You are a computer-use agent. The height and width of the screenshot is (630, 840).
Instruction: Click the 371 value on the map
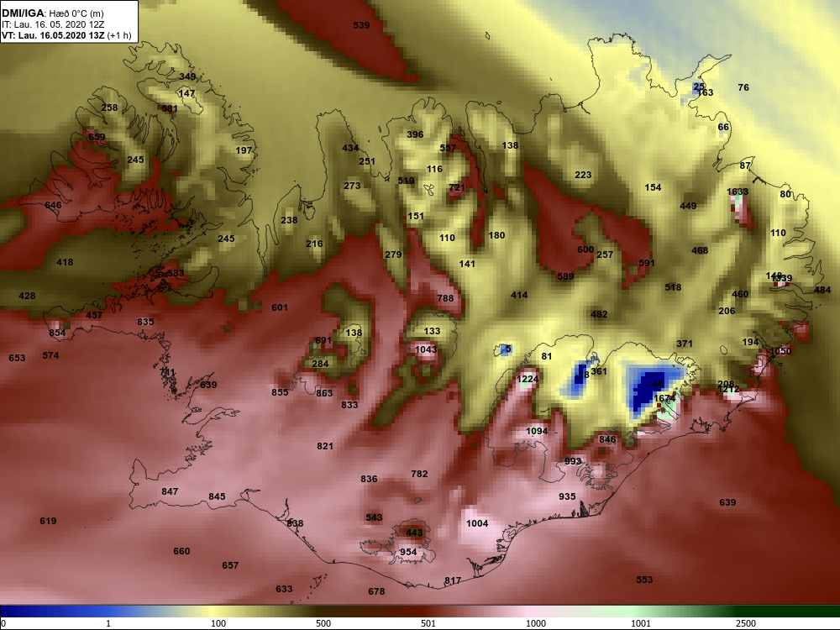(x=685, y=344)
